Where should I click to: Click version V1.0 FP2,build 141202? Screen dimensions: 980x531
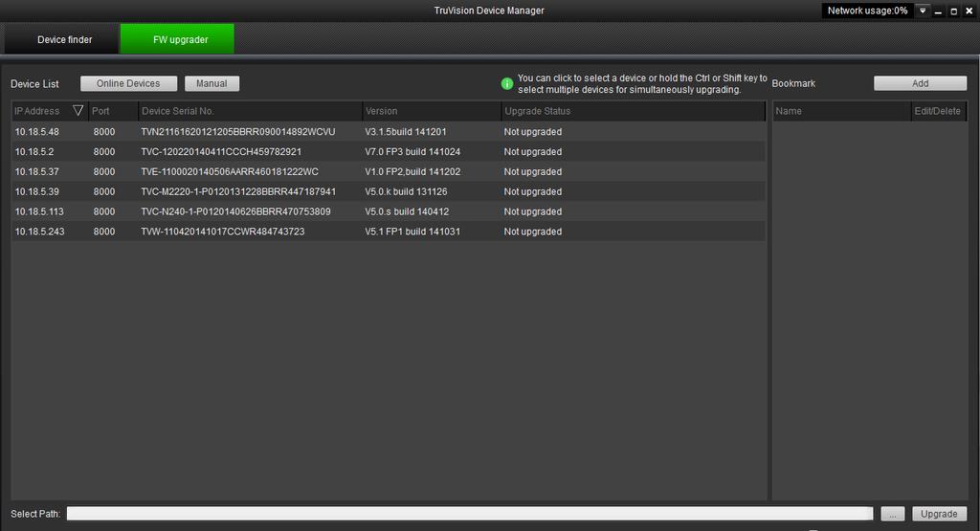[x=412, y=172]
